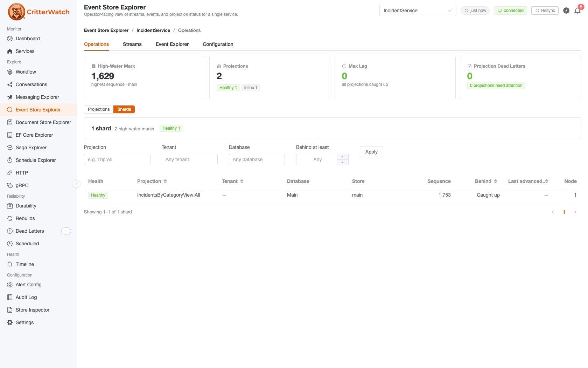Switch to the Configuration tab
588x368 pixels.
pos(218,44)
